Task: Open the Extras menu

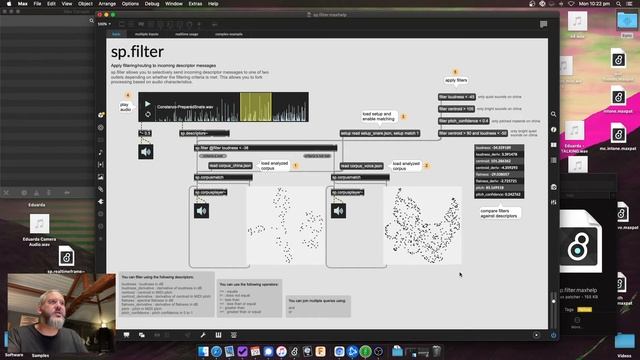Action: 195,4
